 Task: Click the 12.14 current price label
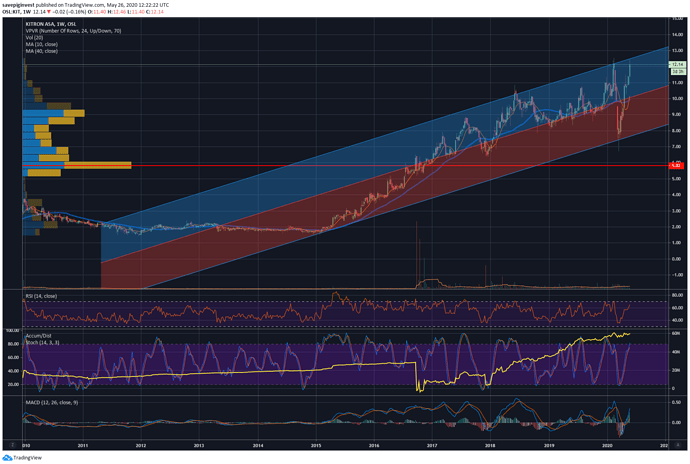click(x=677, y=64)
